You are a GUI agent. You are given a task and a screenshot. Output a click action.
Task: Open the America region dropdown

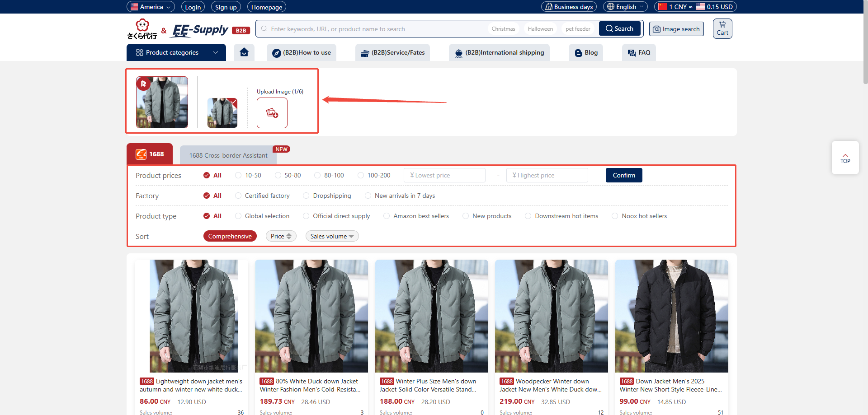[151, 7]
